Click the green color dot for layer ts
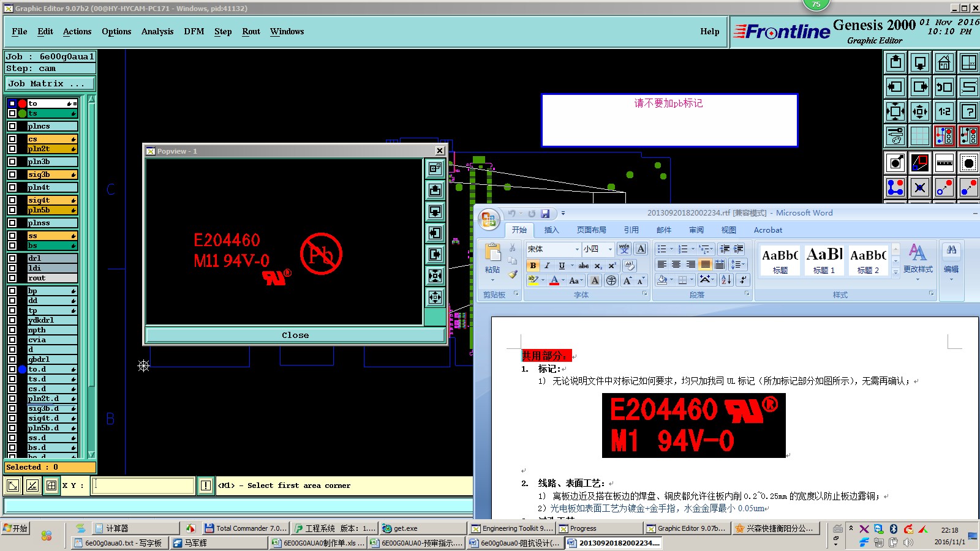 (22, 113)
